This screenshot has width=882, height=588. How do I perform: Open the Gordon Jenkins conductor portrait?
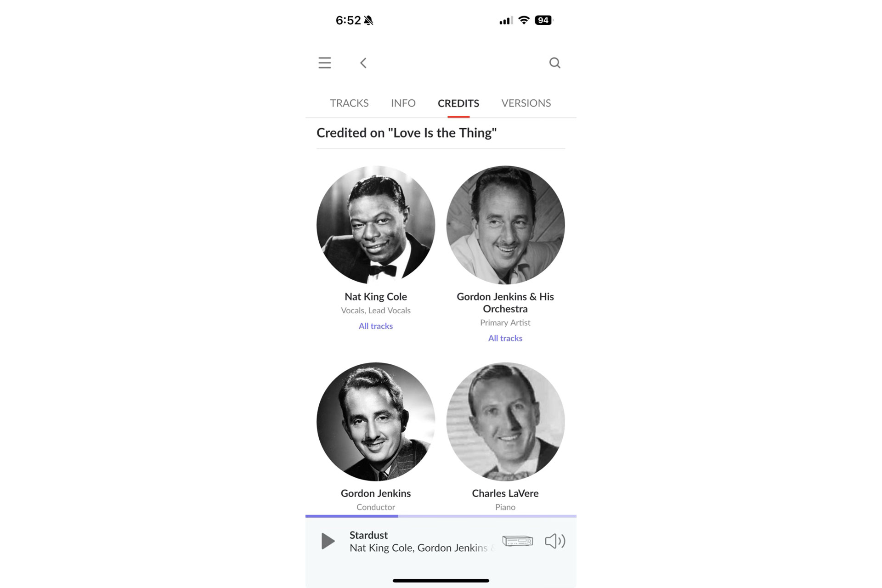point(376,422)
